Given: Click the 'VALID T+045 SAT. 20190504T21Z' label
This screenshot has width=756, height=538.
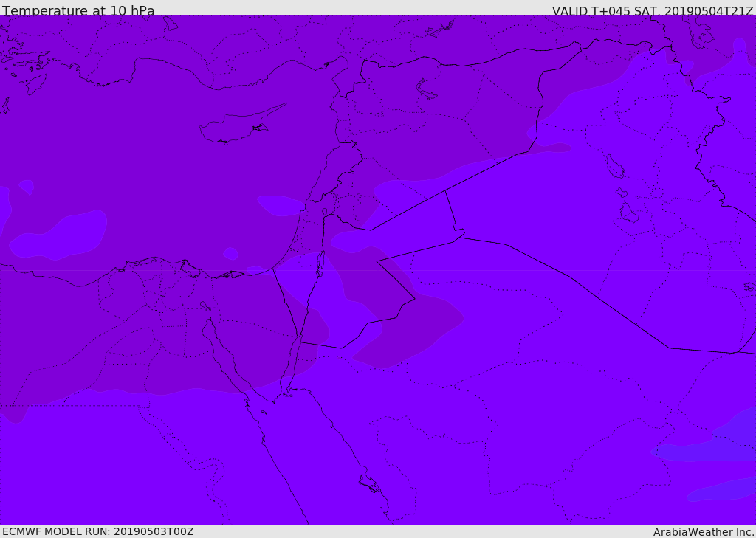Looking at the screenshot, I should (x=653, y=10).
